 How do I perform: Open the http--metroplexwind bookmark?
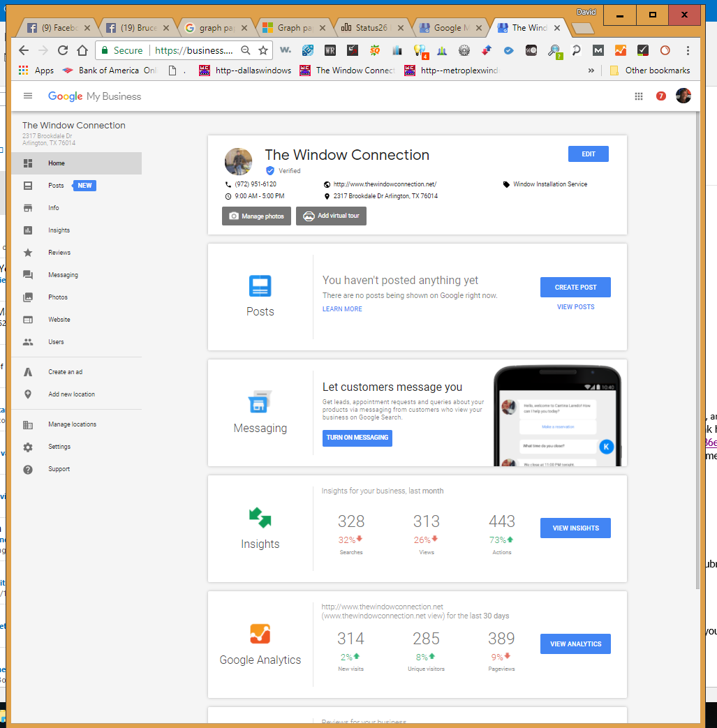tap(451, 70)
